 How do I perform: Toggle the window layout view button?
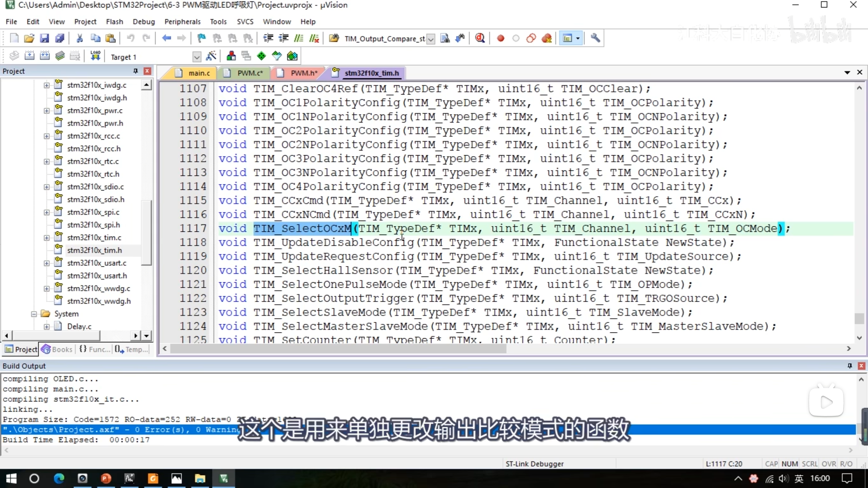click(x=567, y=38)
